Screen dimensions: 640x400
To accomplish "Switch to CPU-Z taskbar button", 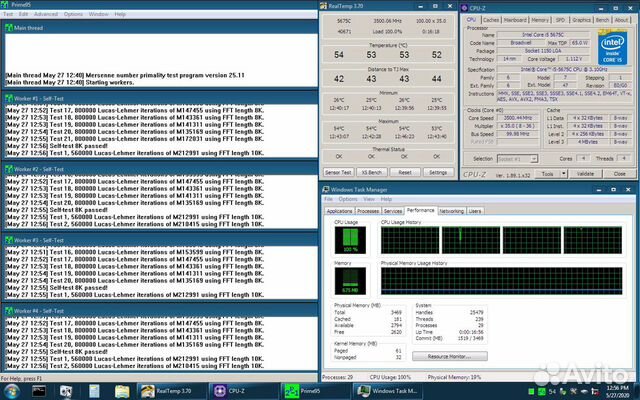I will (x=244, y=391).
